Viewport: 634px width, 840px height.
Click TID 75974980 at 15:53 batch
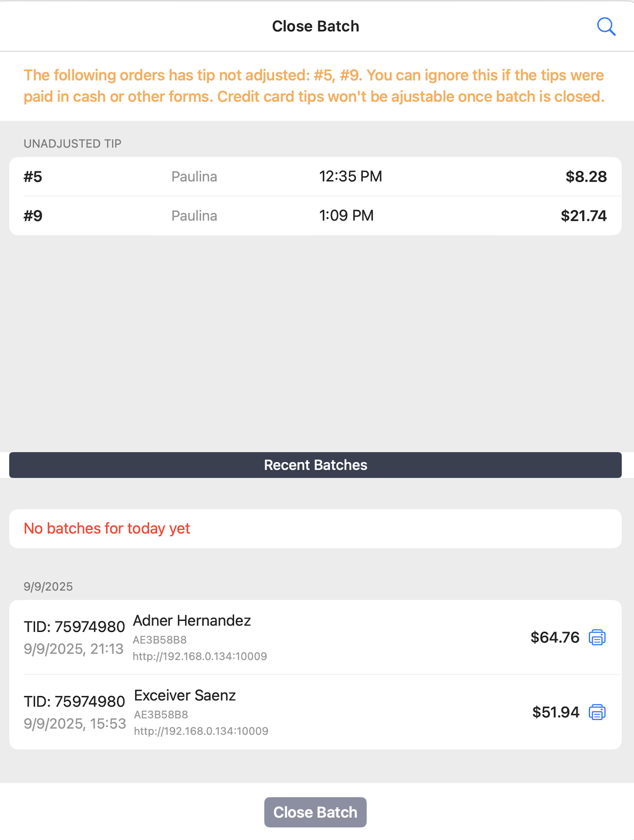click(74, 702)
